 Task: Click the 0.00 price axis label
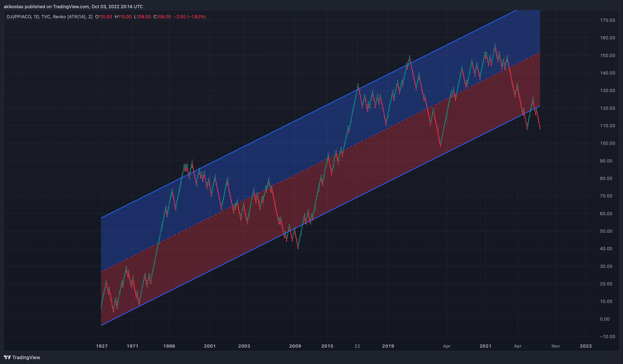pyautogui.click(x=605, y=319)
